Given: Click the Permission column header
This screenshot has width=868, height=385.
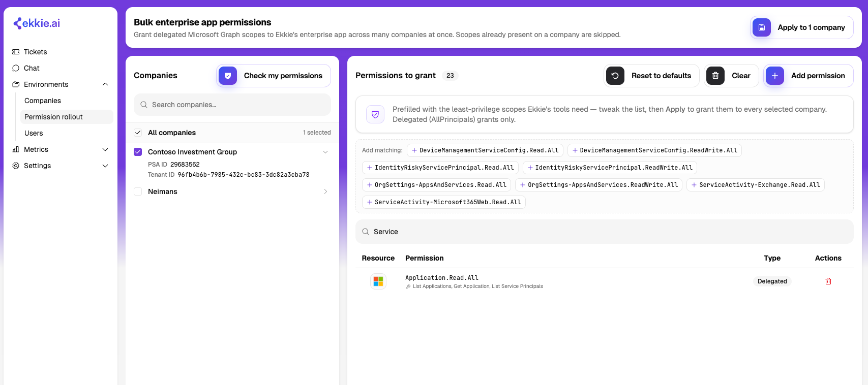Looking at the screenshot, I should click(x=425, y=258).
